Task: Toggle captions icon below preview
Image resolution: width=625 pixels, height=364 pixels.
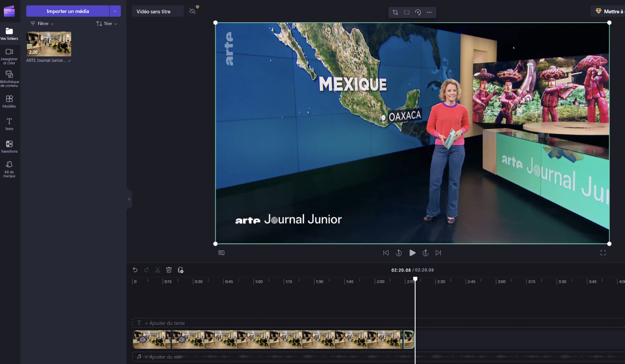Action: (222, 253)
